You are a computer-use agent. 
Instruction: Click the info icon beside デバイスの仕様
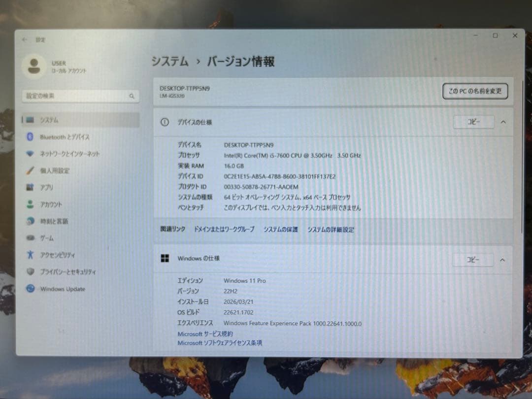165,122
